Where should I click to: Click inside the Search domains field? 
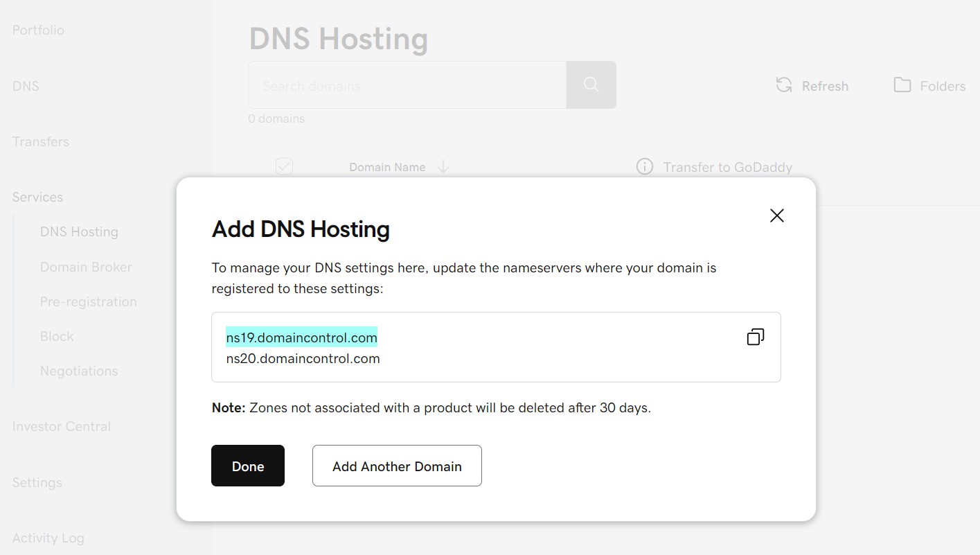[x=407, y=85]
